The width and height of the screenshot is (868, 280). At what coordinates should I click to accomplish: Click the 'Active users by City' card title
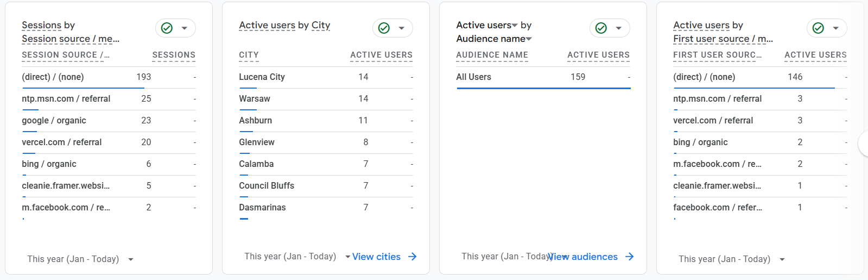[284, 25]
